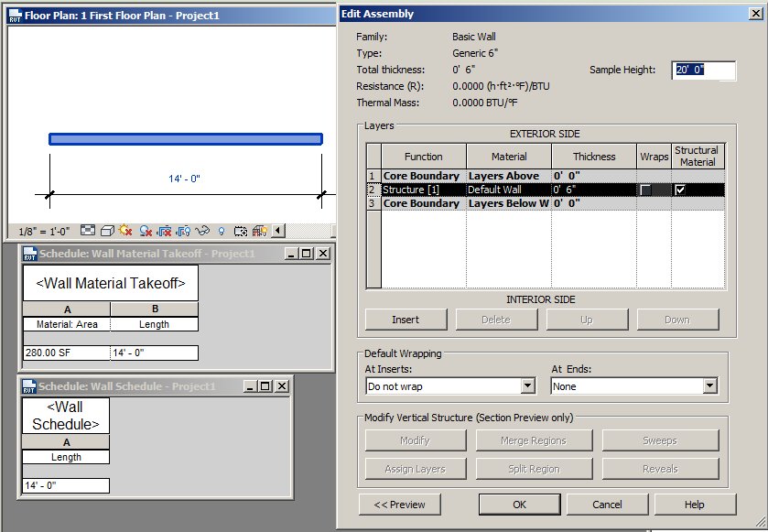This screenshot has height=532, width=768.
Task: Maximize the Wall Schedule window
Action: pyautogui.click(x=265, y=386)
